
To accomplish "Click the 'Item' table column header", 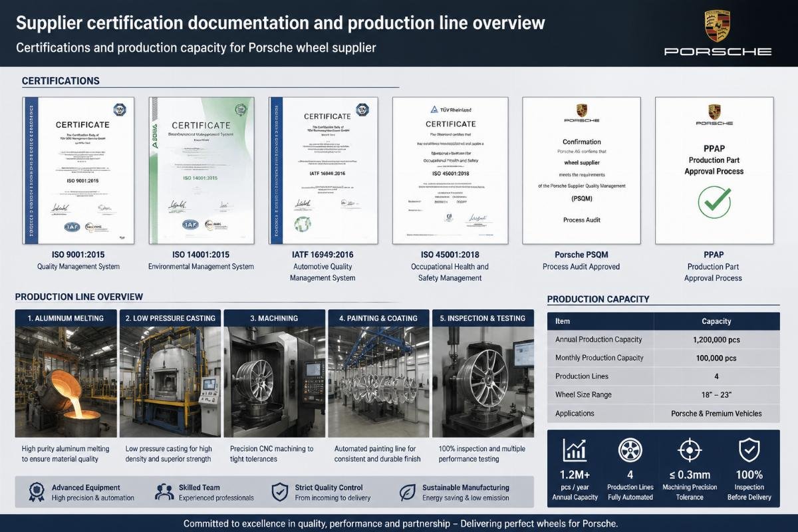I will pos(563,321).
